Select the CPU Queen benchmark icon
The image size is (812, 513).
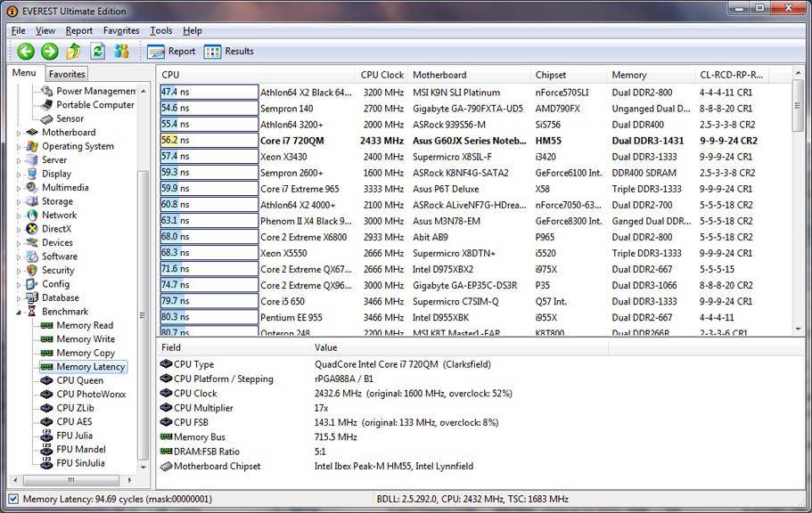point(46,380)
